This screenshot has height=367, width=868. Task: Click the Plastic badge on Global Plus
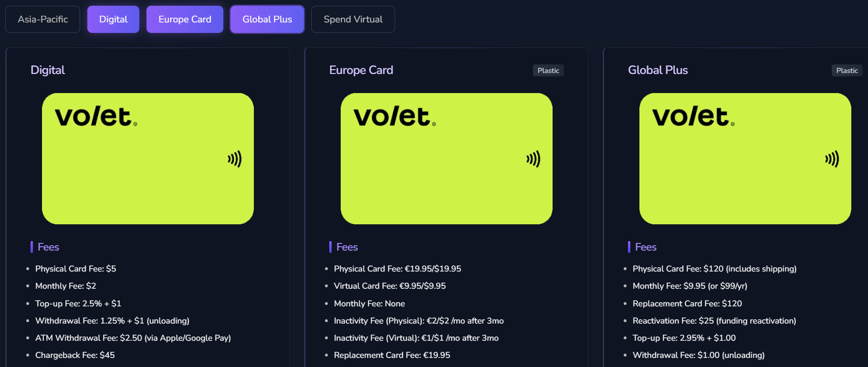847,71
